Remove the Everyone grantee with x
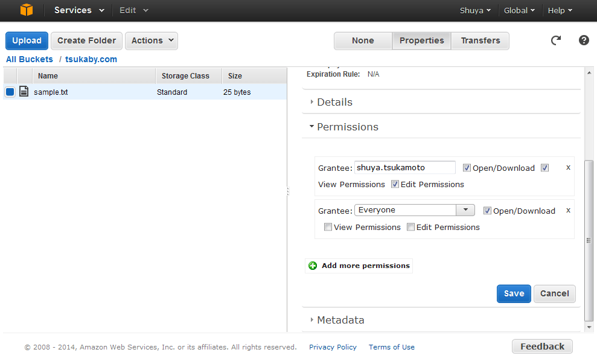597x364 pixels. click(x=568, y=210)
